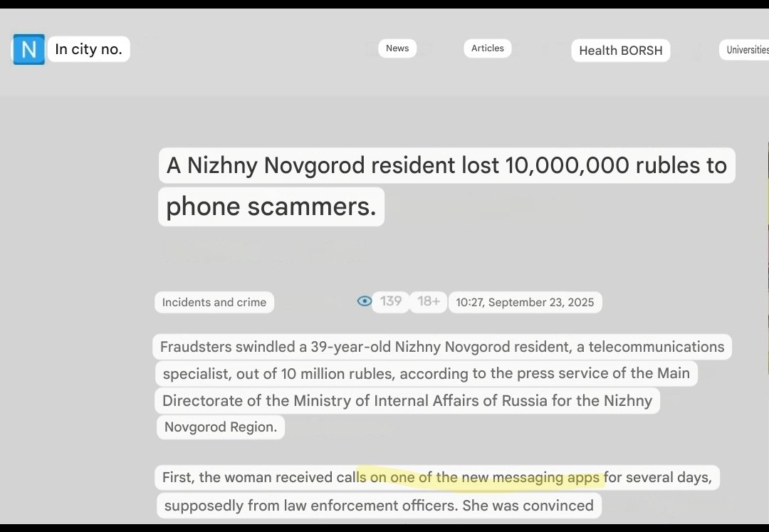Click the 18+ age rating label
This screenshot has width=769, height=532.
429,301
